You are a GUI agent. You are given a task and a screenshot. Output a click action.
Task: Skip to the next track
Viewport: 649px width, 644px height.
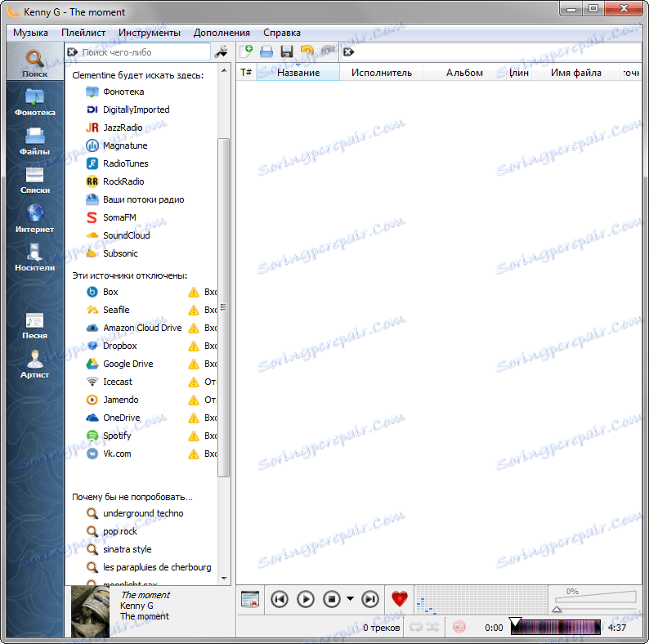coord(370,599)
